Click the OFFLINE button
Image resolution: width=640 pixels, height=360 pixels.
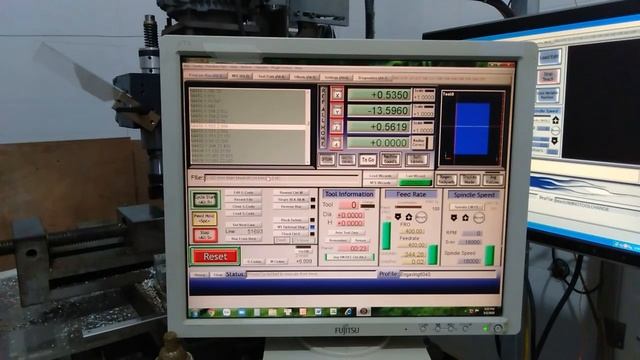327,159
